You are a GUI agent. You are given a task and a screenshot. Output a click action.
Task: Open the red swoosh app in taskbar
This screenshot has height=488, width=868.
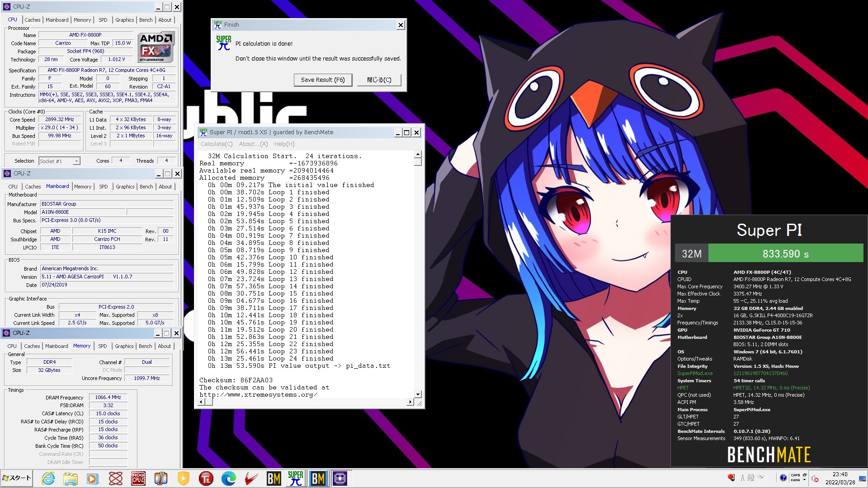[x=251, y=479]
